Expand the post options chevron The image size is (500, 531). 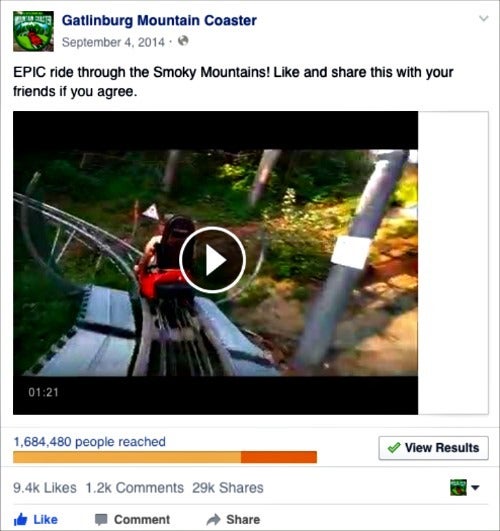[x=483, y=18]
